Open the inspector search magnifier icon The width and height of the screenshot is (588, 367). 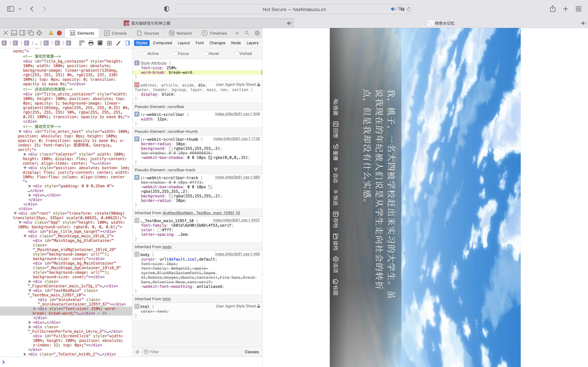[x=247, y=33]
